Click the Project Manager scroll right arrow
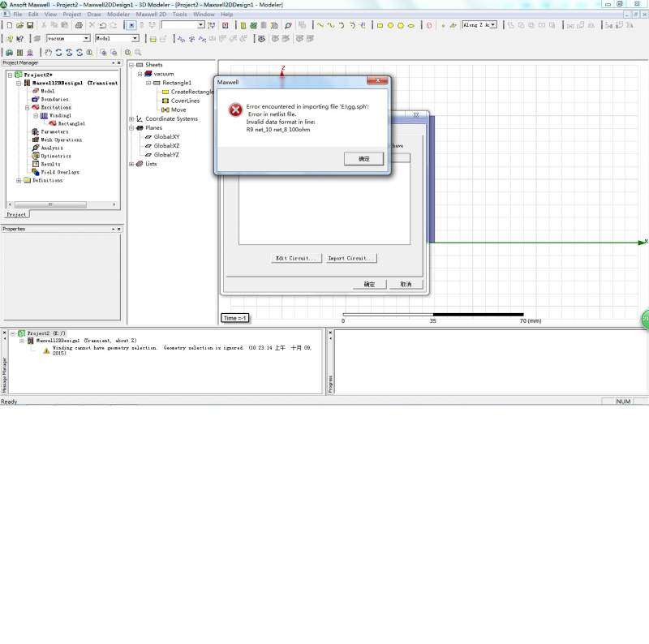The width and height of the screenshot is (649, 644). tap(114, 204)
